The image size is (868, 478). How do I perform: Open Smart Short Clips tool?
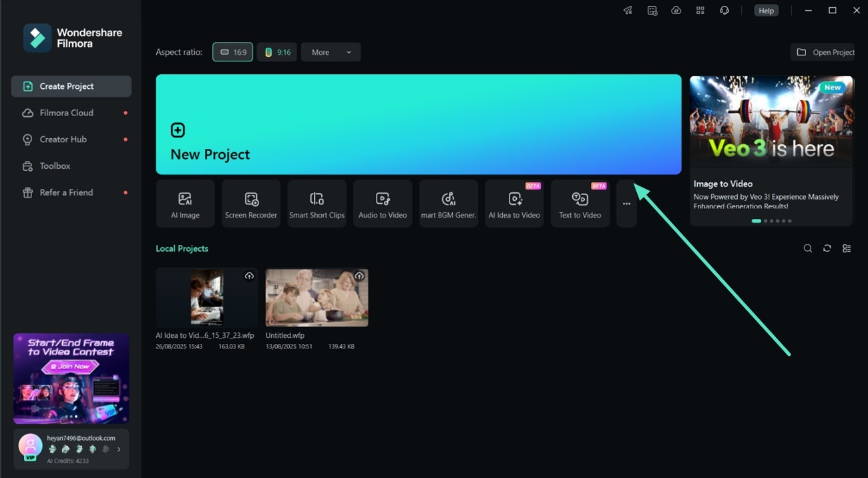point(317,204)
